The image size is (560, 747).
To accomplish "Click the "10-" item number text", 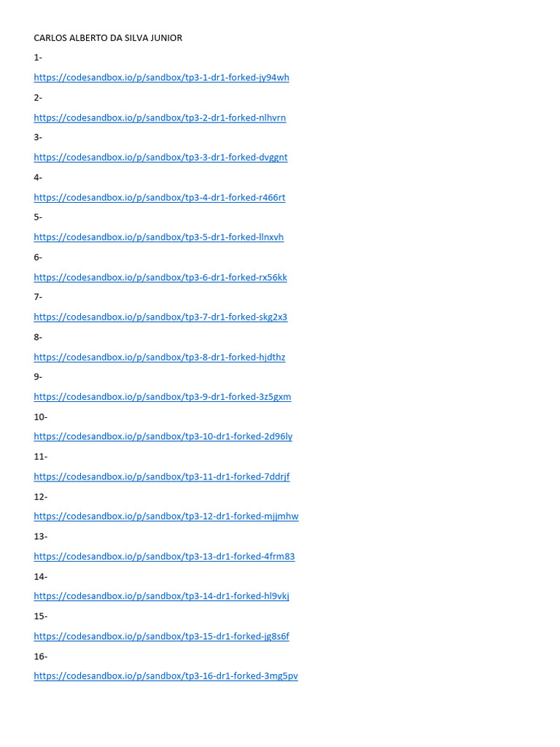I will click(x=41, y=417).
